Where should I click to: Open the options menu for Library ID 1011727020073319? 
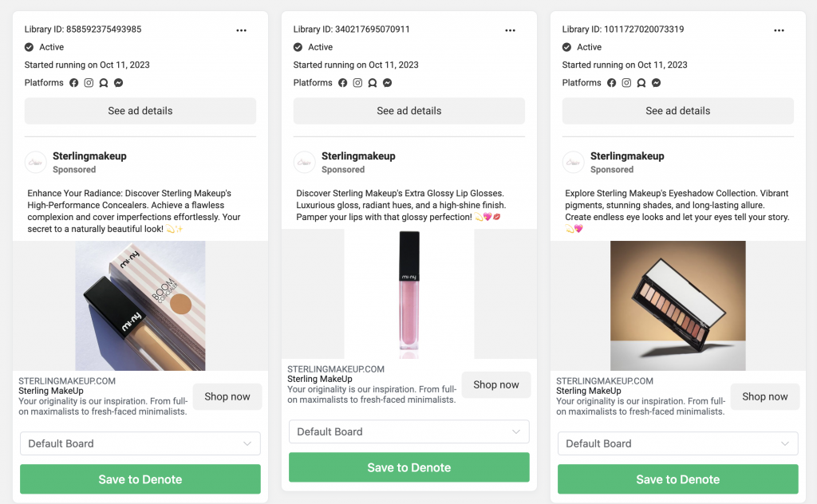point(779,30)
